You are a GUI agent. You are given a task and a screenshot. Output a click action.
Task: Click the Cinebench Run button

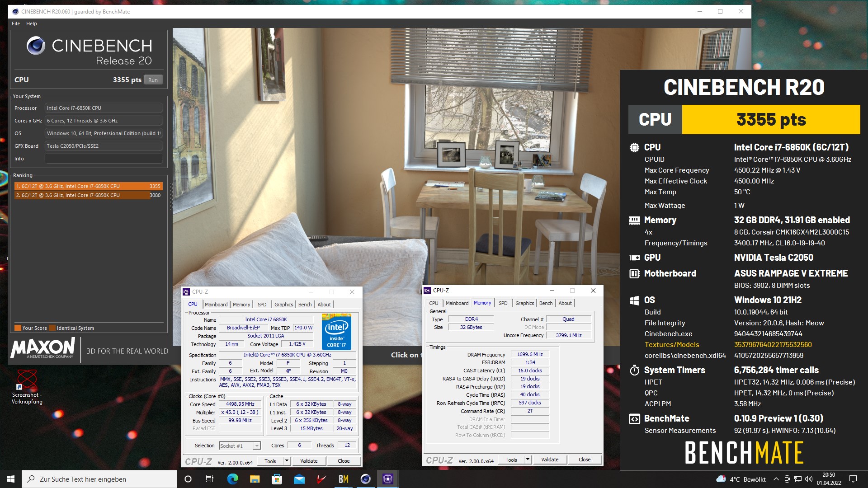pos(153,80)
